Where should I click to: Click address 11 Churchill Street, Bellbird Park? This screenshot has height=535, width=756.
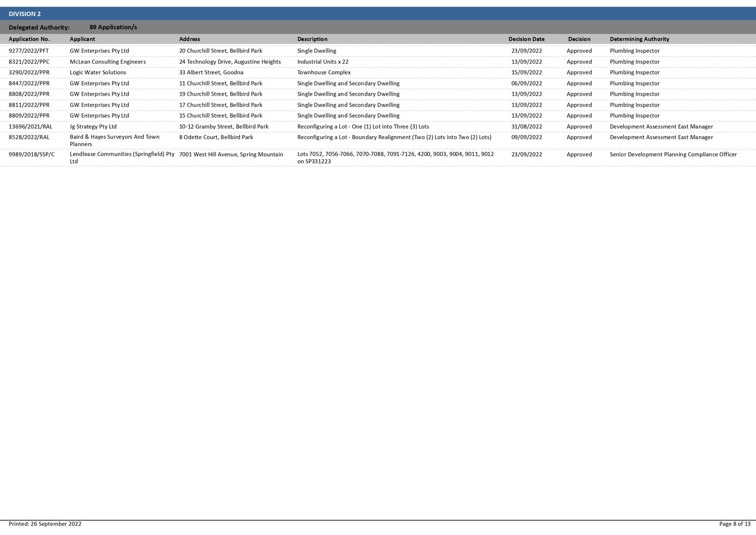220,83
